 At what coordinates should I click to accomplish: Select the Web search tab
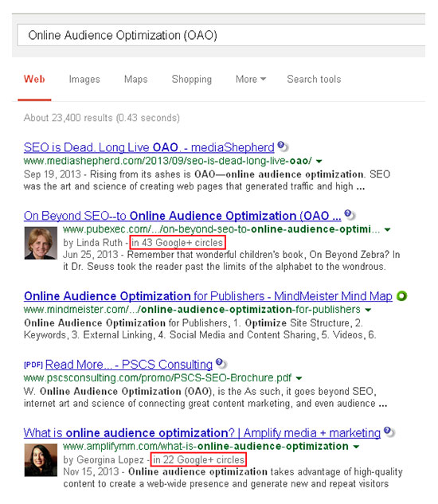tap(34, 79)
